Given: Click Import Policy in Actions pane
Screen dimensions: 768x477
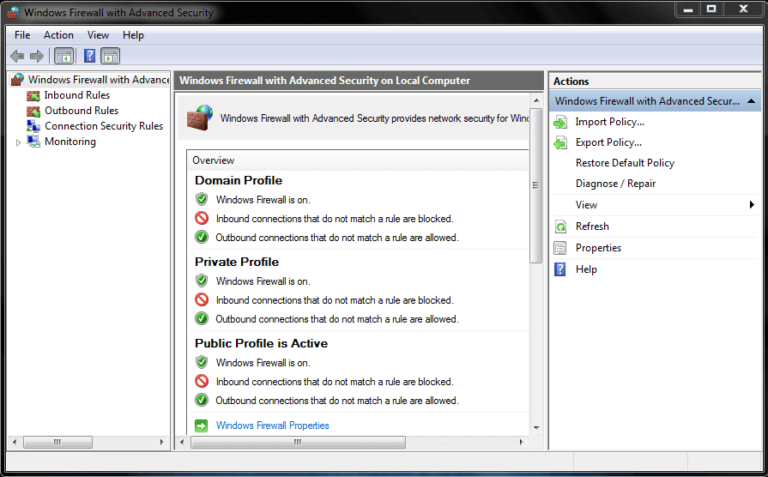Looking at the screenshot, I should (609, 122).
